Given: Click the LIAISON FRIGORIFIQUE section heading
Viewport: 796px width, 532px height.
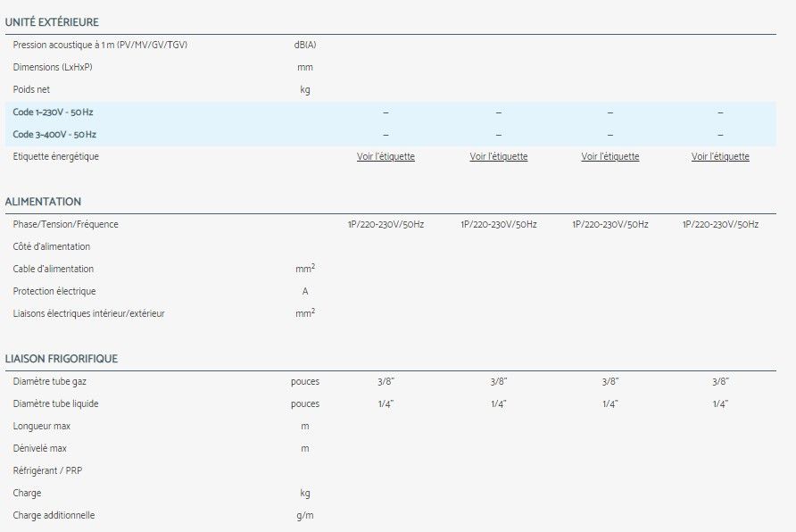Looking at the screenshot, I should coord(62,359).
